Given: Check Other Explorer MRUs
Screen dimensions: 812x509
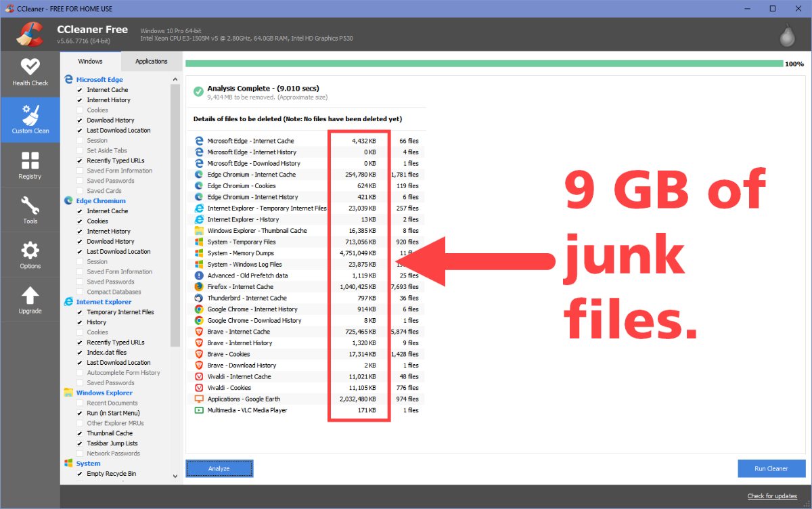Looking at the screenshot, I should coord(80,423).
